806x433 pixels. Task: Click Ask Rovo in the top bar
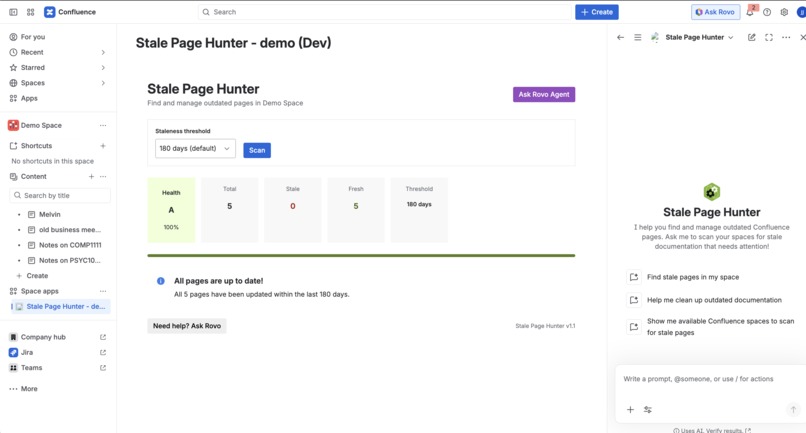(x=716, y=12)
